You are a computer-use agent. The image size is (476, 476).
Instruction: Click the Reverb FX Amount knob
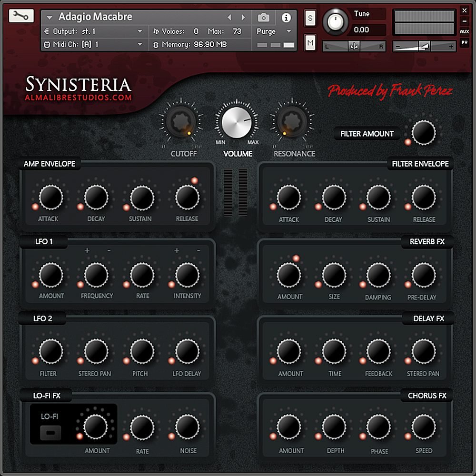289,275
